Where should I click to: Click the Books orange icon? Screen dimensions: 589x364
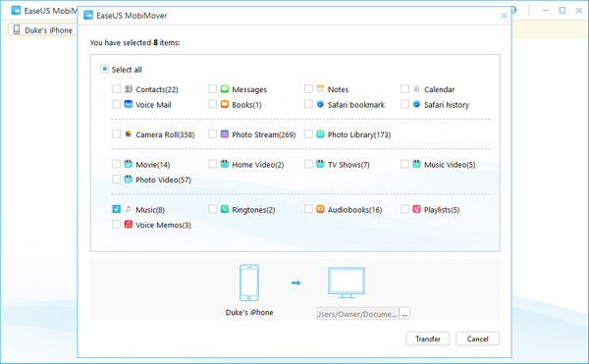point(225,104)
